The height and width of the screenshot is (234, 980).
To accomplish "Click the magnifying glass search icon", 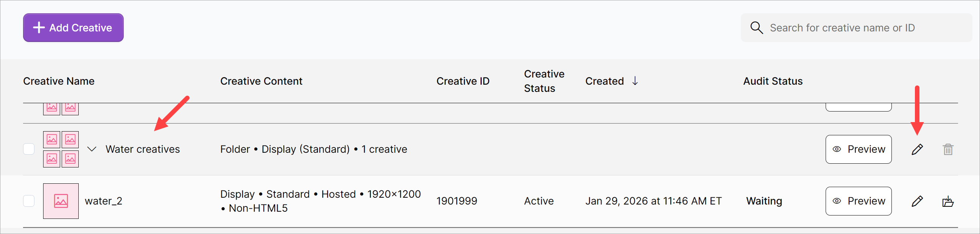I will point(756,28).
